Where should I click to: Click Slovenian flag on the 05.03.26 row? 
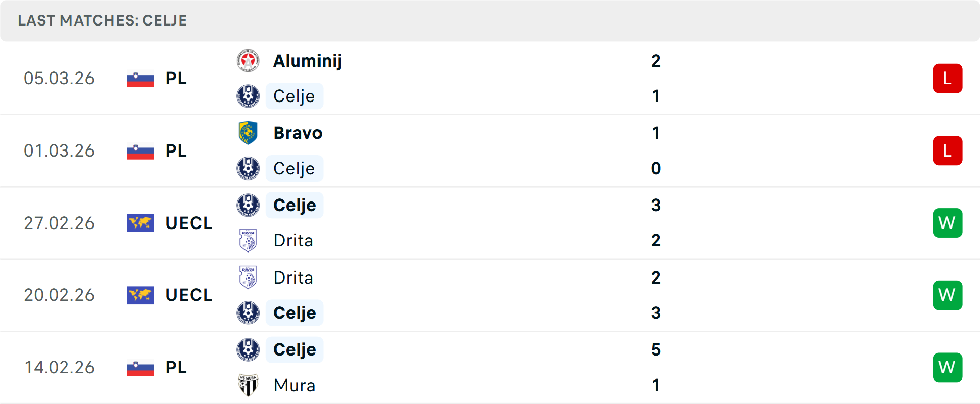(x=140, y=79)
